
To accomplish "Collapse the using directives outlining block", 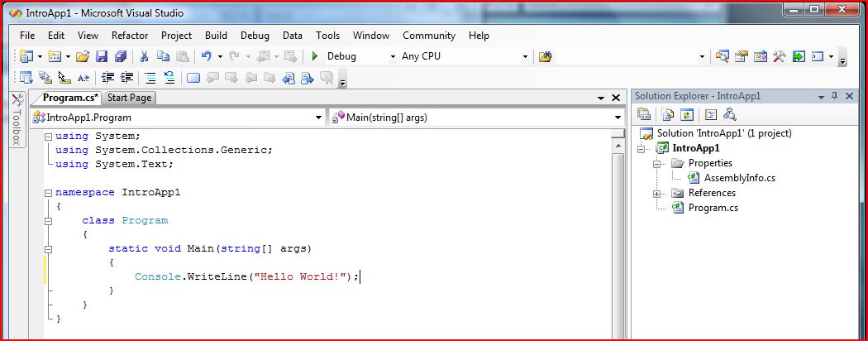I will point(48,137).
